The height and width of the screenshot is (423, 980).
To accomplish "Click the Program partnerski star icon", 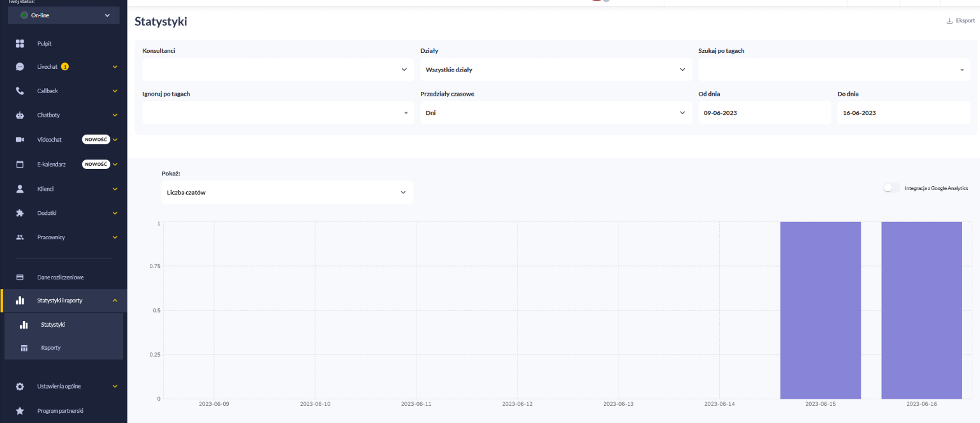I will tap(20, 411).
